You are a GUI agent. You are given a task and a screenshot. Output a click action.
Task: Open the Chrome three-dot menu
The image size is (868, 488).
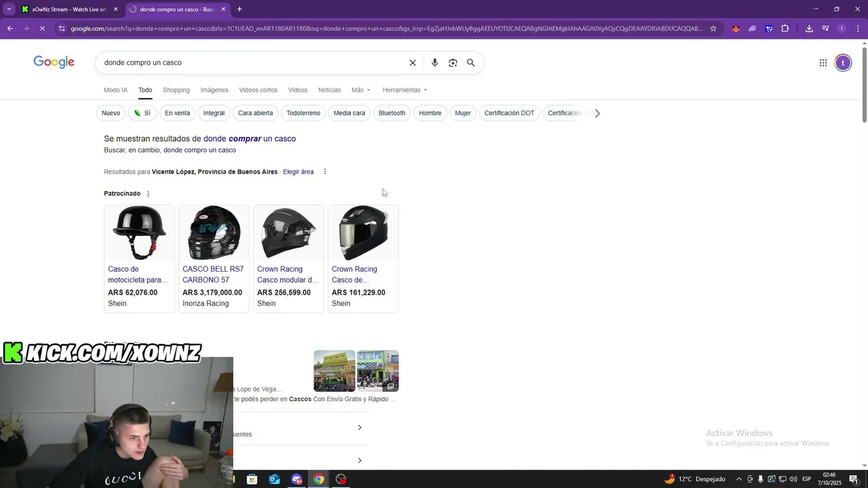pos(858,28)
